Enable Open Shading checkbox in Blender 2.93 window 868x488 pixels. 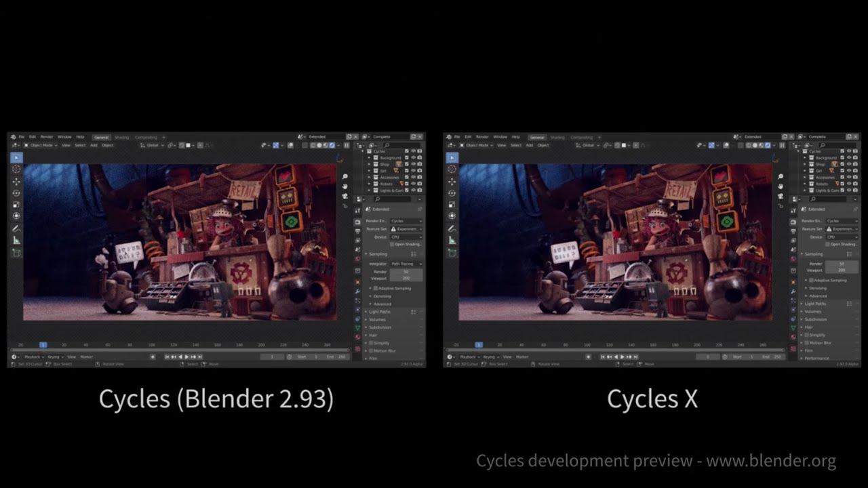(392, 244)
